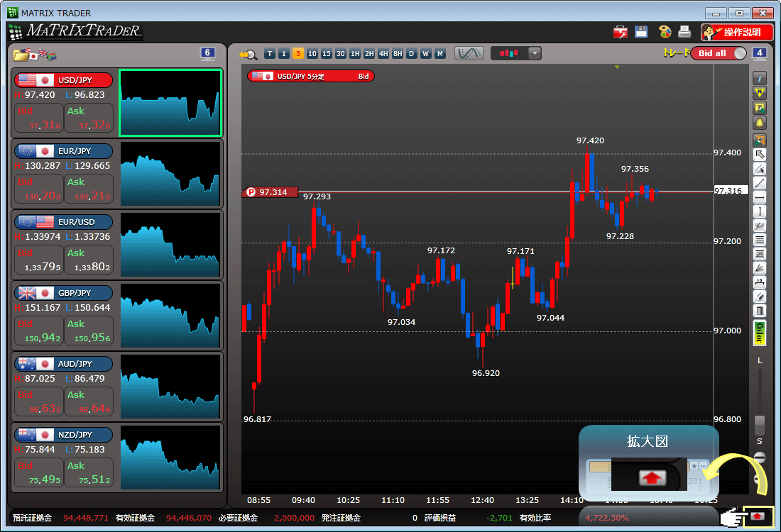This screenshot has height=532, width=781.
Task: Open the currency pair folder with flags
Action: coord(35,54)
